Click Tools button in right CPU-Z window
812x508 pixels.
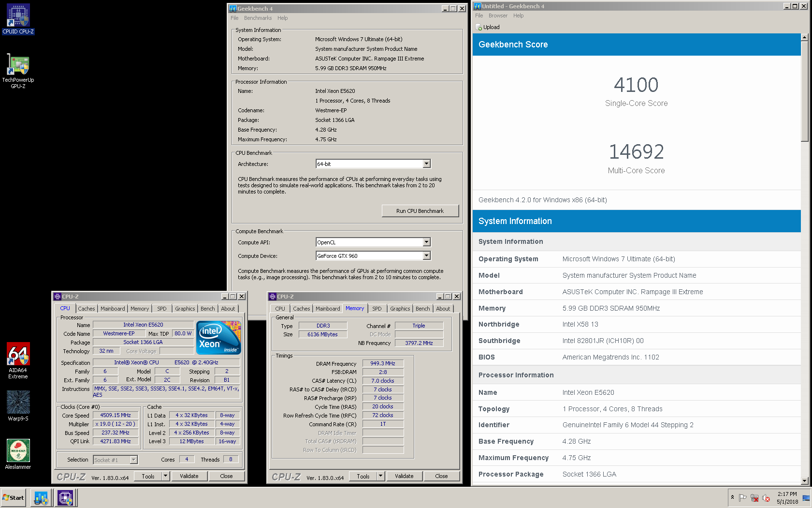click(x=363, y=476)
